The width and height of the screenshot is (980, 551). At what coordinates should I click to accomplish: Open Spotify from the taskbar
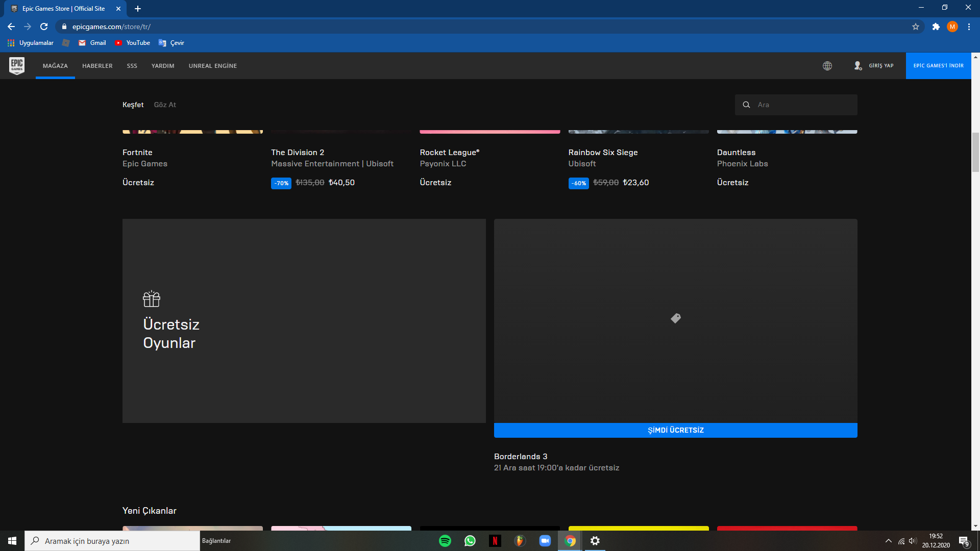445,541
